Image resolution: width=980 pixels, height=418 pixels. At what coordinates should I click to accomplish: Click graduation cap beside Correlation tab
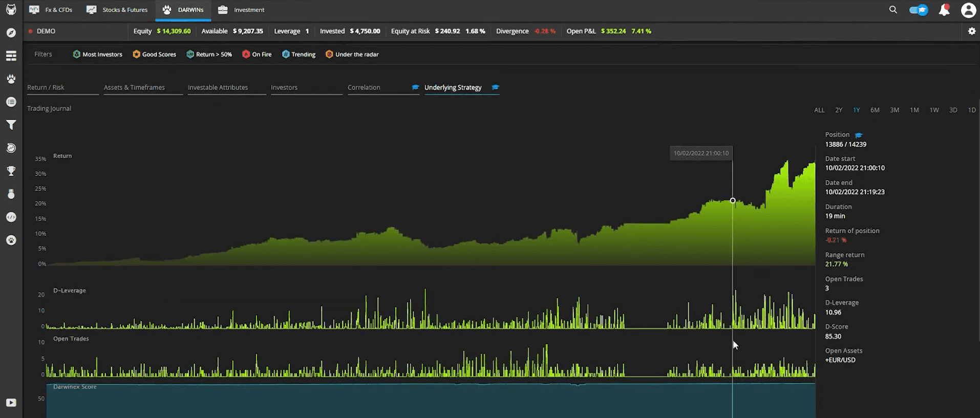click(x=415, y=87)
